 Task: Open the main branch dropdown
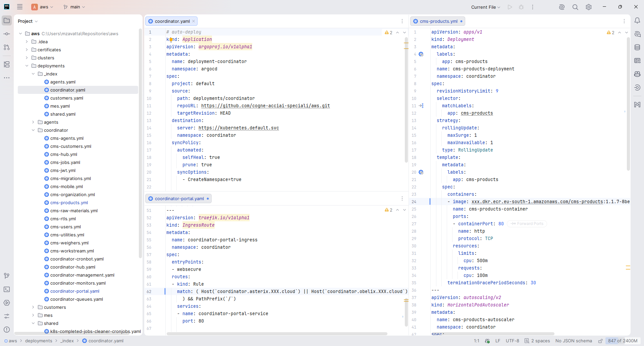(74, 7)
